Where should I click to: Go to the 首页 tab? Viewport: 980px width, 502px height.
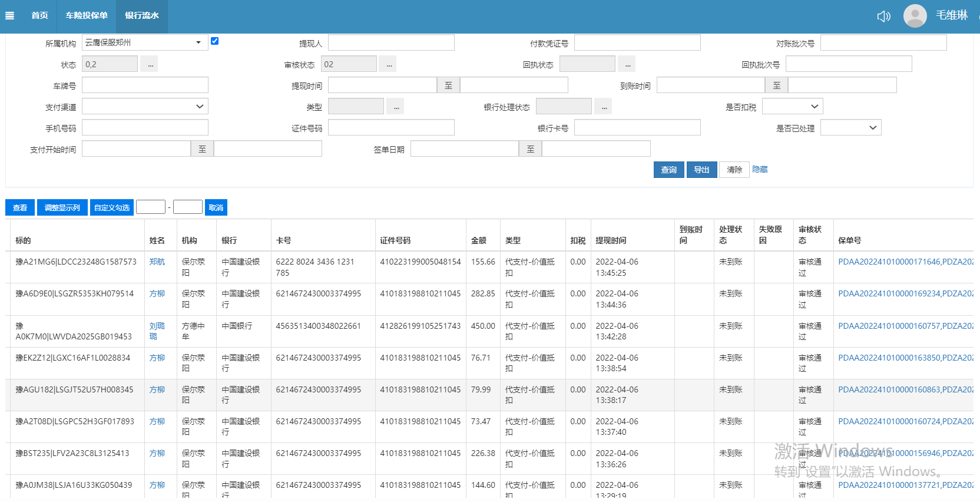point(39,16)
